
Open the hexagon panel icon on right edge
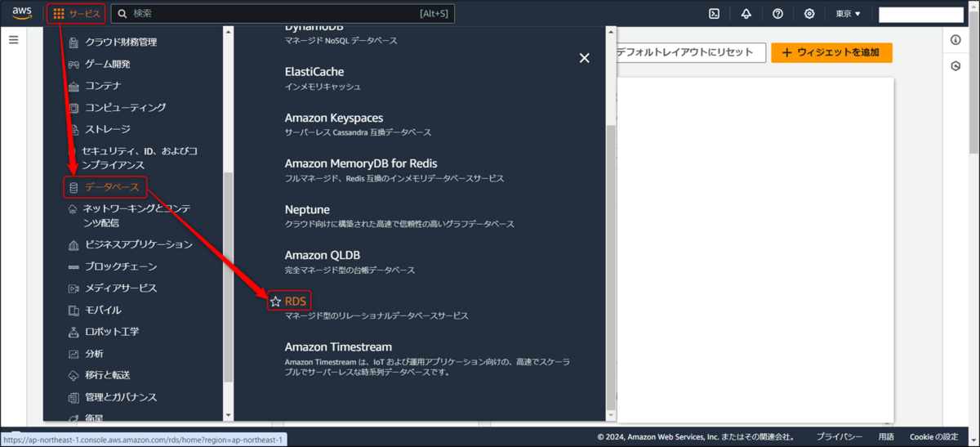pyautogui.click(x=955, y=65)
